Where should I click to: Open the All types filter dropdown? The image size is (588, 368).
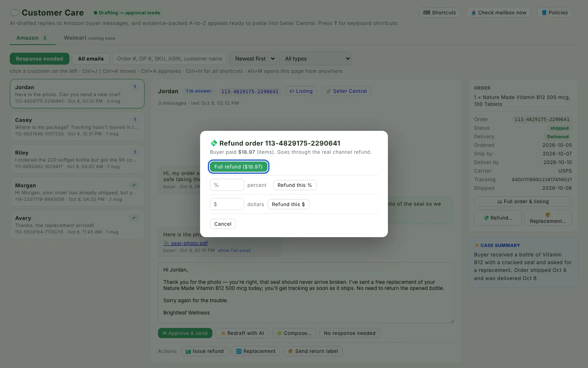point(315,59)
